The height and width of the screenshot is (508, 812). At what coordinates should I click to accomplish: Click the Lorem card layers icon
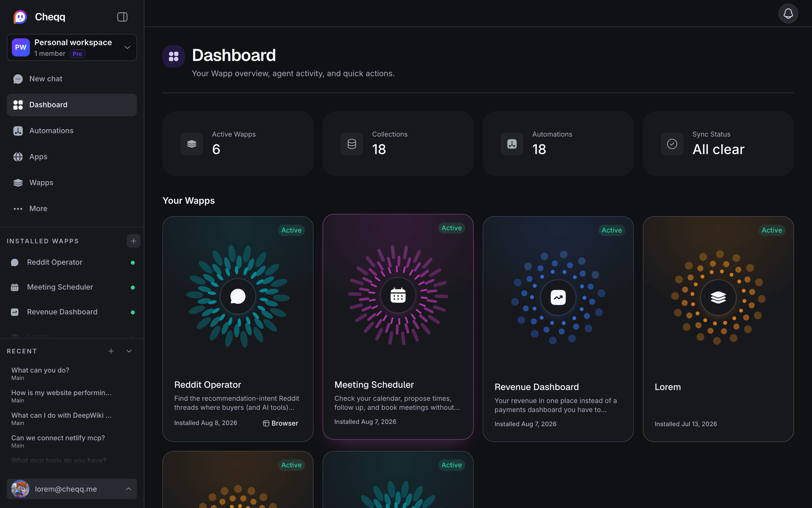point(718,297)
